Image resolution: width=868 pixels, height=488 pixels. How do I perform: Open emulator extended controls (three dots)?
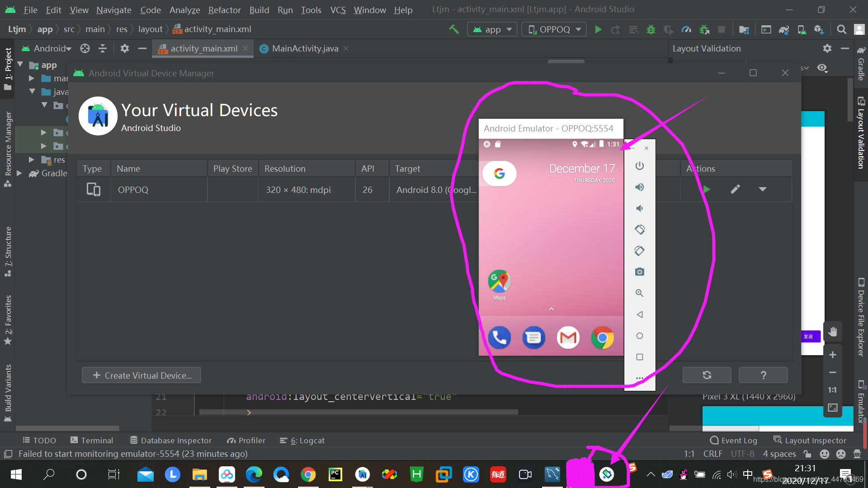639,378
